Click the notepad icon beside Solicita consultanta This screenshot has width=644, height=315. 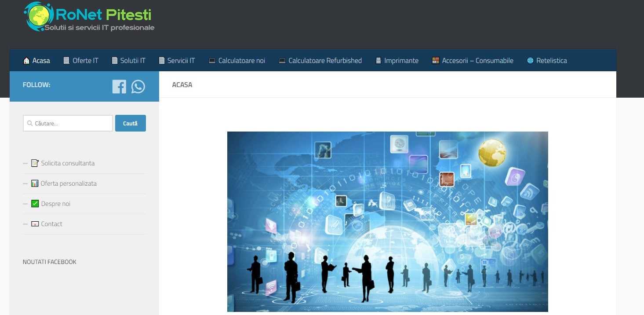click(35, 163)
